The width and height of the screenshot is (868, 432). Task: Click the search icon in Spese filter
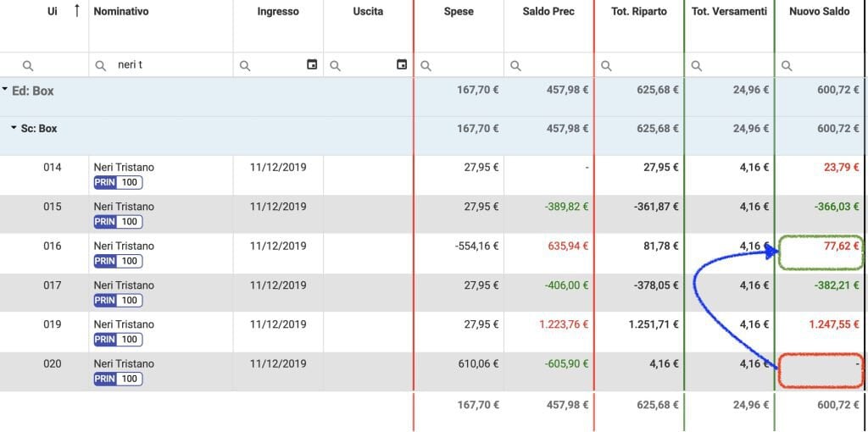tap(426, 65)
